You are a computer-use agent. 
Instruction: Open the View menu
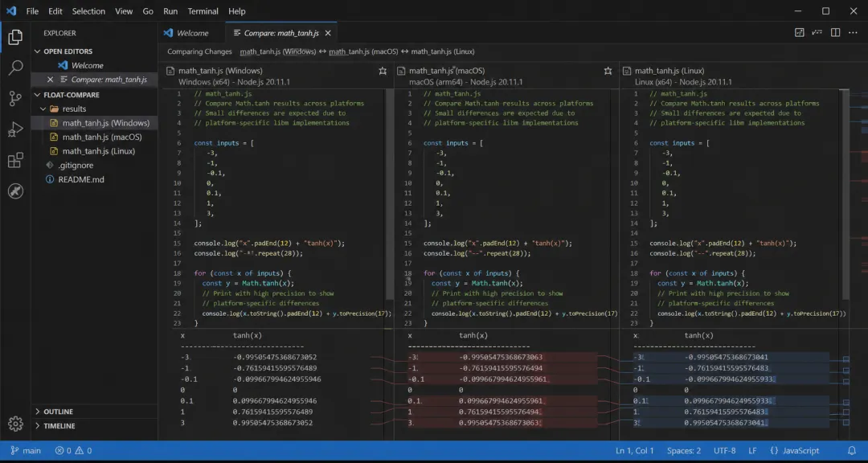coord(124,11)
